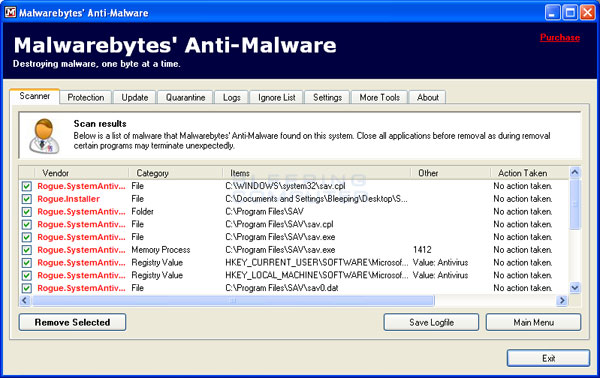Toggle the Memory Process row checkbox
This screenshot has width=600, height=378.
point(26,250)
